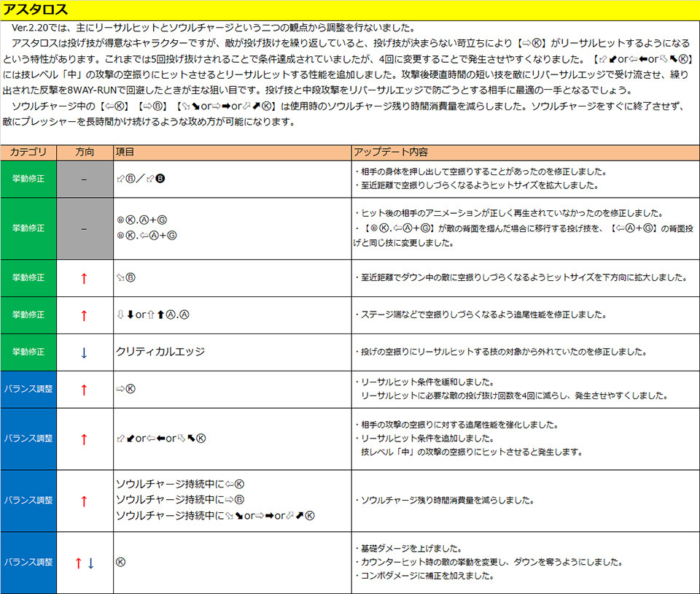
Task: Select the カテゴリ column header
Action: pos(28,153)
